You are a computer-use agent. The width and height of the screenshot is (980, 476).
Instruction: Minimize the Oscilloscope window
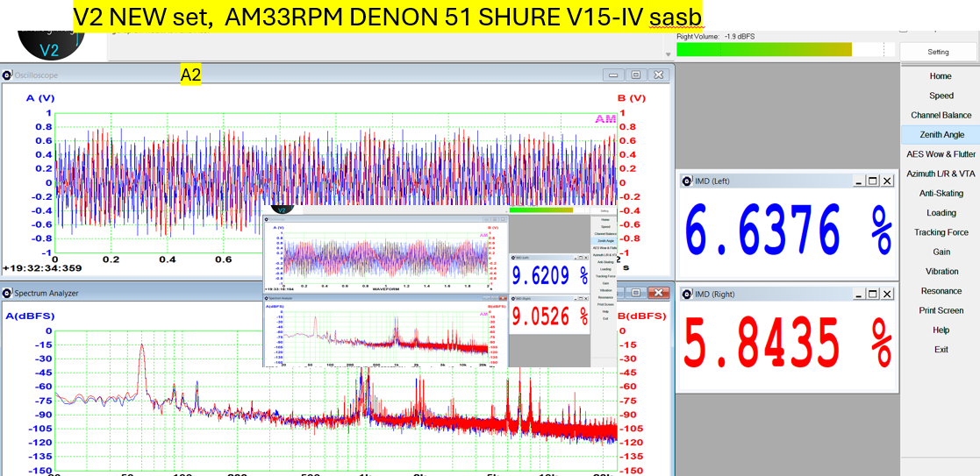pos(614,75)
